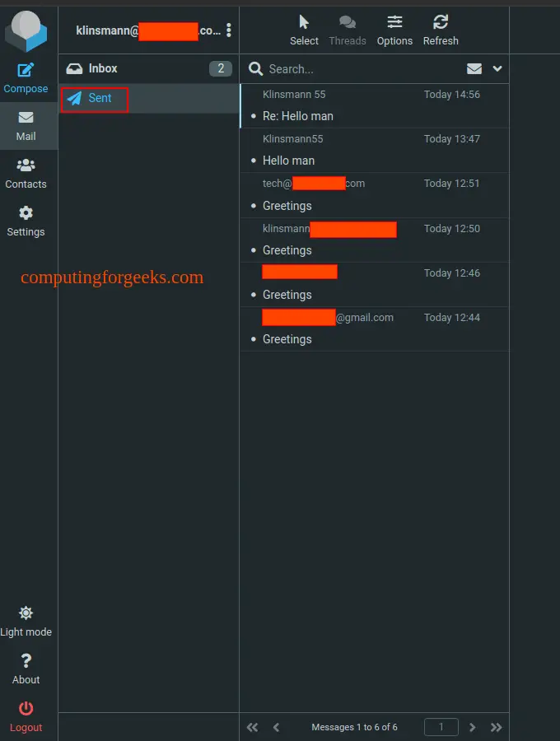The width and height of the screenshot is (560, 741).
Task: Open Compose new message
Action: point(26,78)
